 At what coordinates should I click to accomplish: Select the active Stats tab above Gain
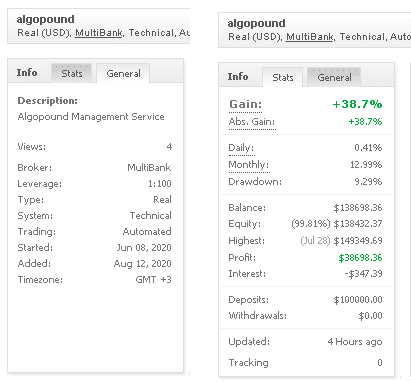pyautogui.click(x=283, y=77)
